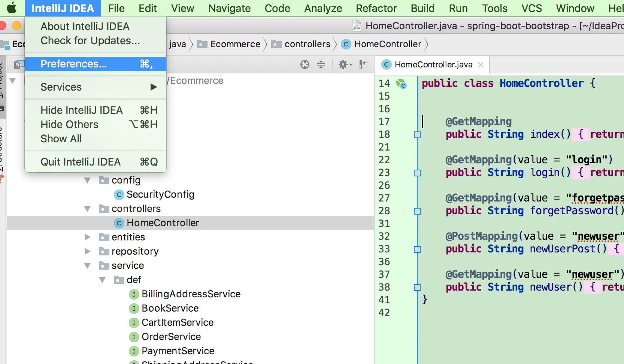Click the CartItemService interface icon
Screen dimensions: 624x364
click(x=134, y=323)
